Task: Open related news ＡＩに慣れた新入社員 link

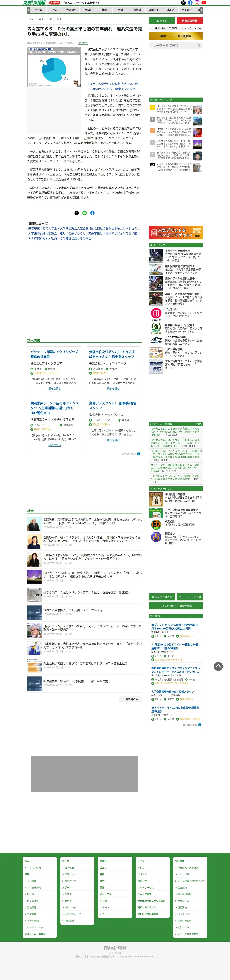Action: [x=60, y=238]
